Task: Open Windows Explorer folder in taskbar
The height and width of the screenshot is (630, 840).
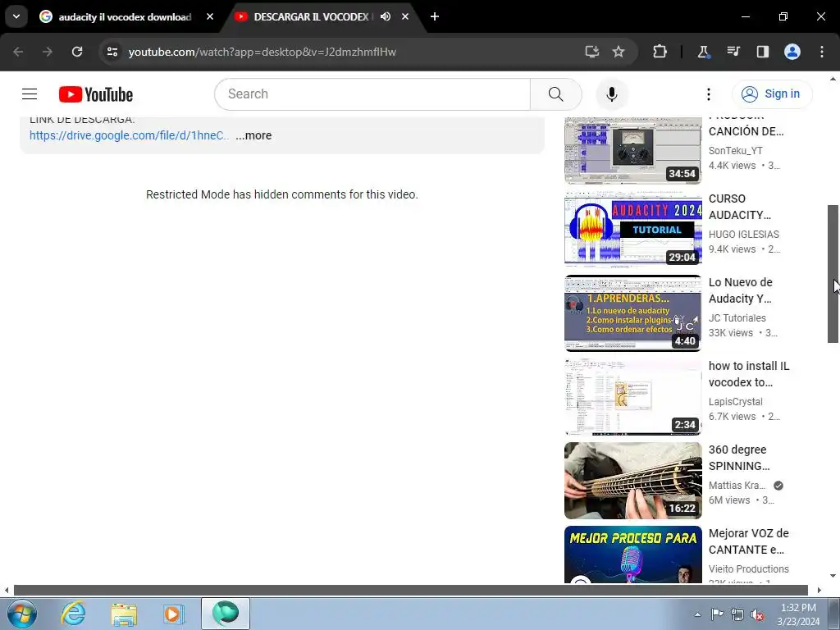Action: (x=124, y=614)
